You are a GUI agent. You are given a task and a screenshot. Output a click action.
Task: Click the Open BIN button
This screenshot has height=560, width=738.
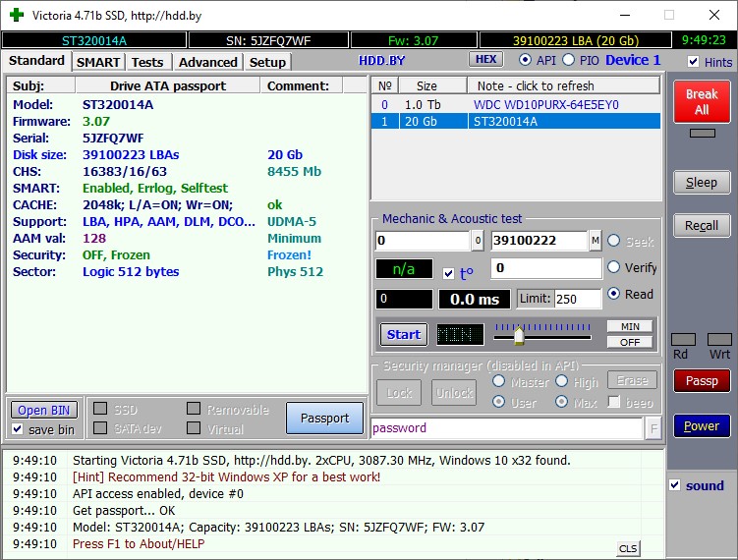(44, 411)
